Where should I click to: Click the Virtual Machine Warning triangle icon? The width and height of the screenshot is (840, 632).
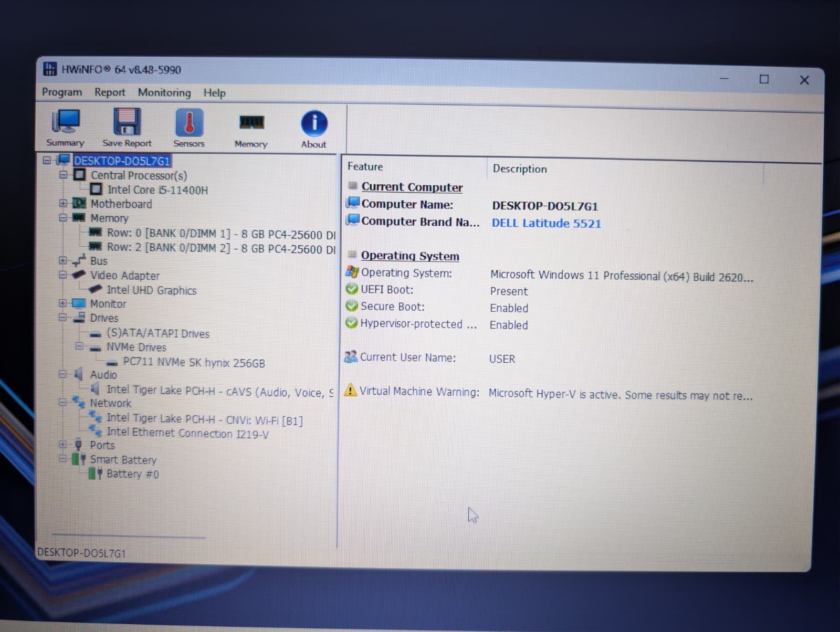(350, 390)
